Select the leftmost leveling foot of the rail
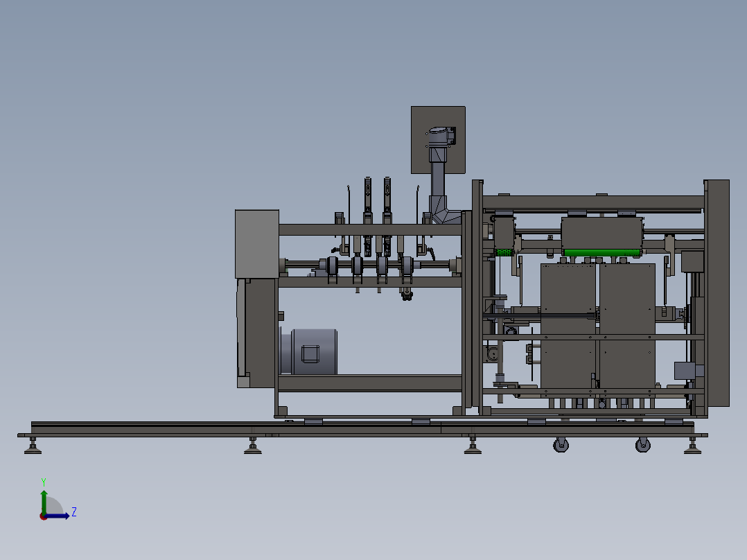Screen dimensions: 747x560 (x=33, y=446)
